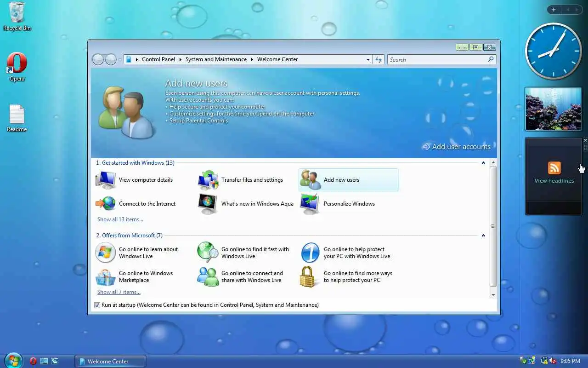Click the Windows Messenger tray icon
Image resolution: width=588 pixels, height=368 pixels.
[532, 361]
